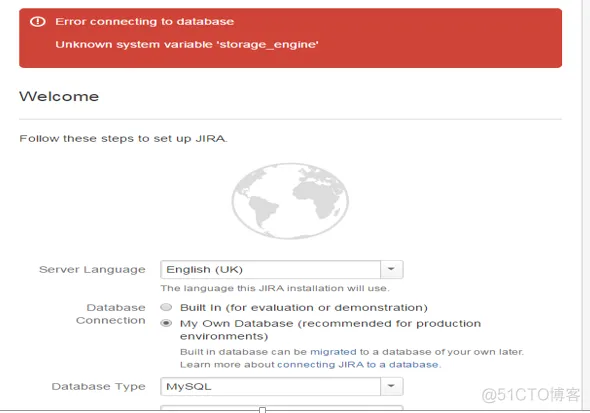590x413 pixels.
Task: Open the Server Language dropdown
Action: point(281,269)
